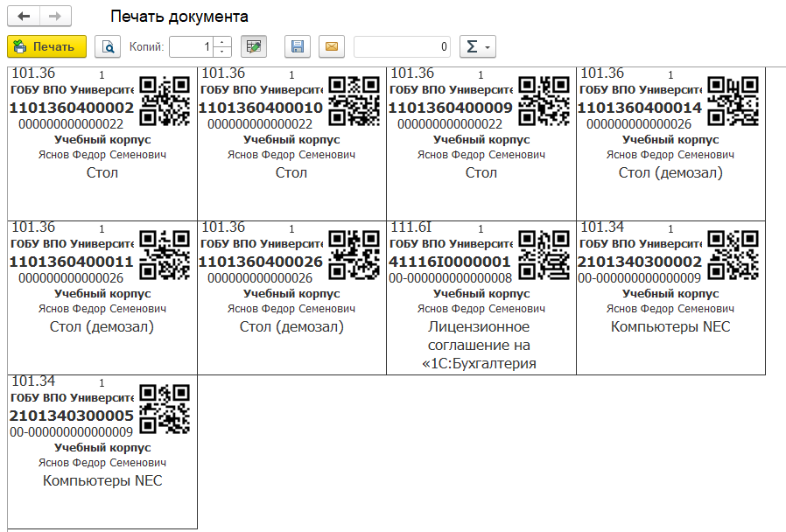Click the code 00-000000000000008
Viewport: 786px width, 532px height.
click(450, 278)
